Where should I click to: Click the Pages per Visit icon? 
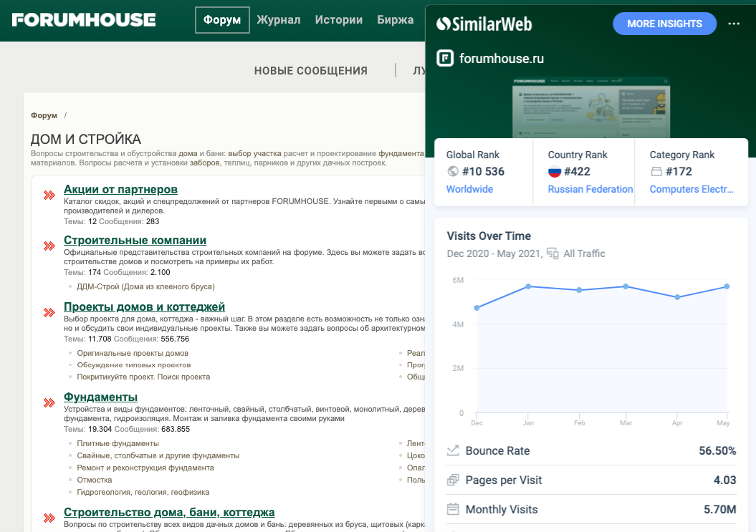tap(453, 480)
